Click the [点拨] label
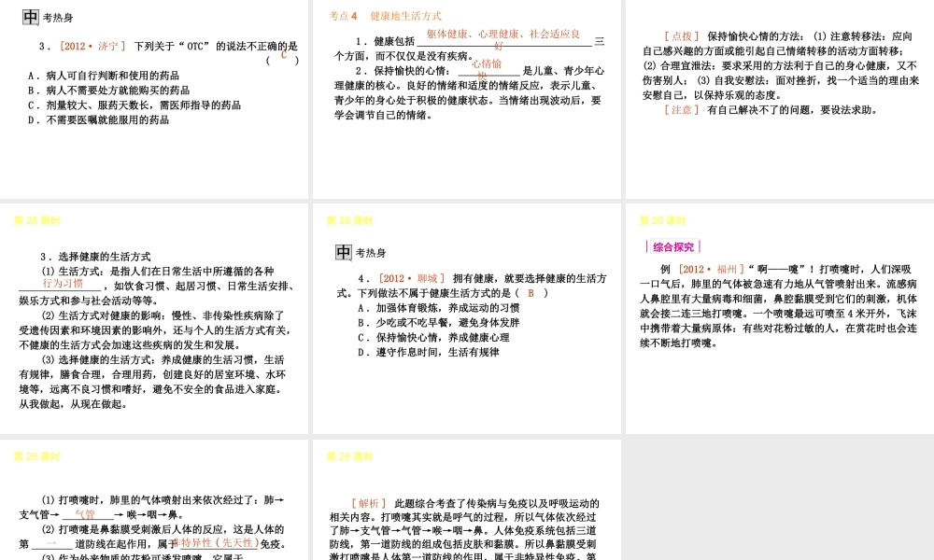Viewport: 934px width, 560px height. (x=682, y=36)
